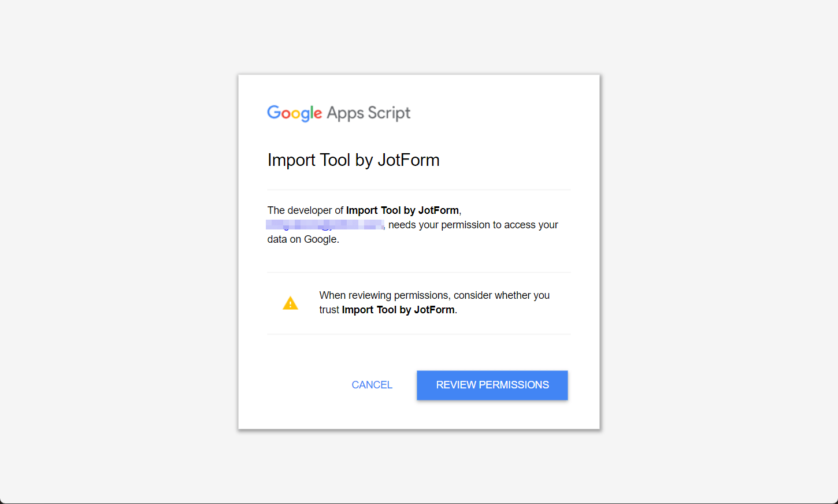
Task: Click bold app name in the warning message
Action: click(x=398, y=310)
